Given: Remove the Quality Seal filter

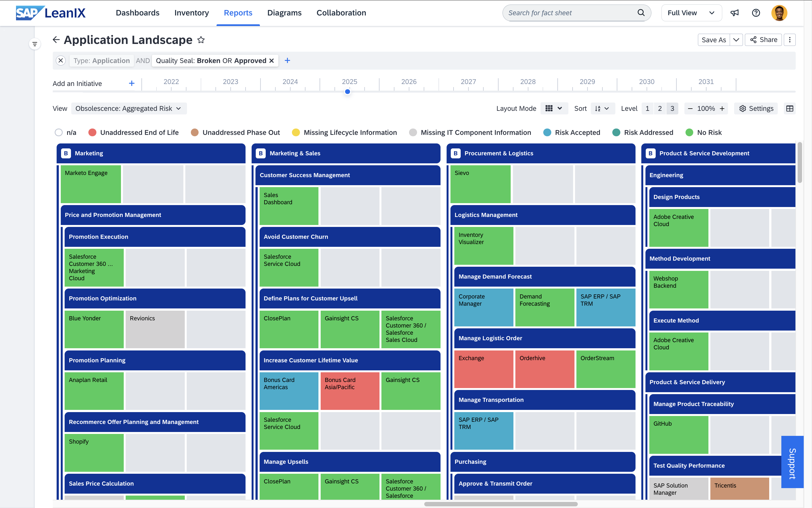Looking at the screenshot, I should pos(271,61).
